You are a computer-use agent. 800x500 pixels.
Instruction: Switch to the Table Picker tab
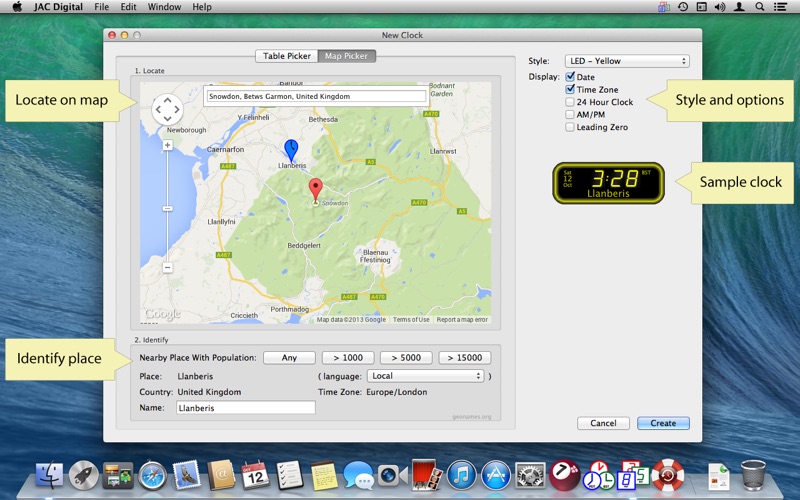(287, 56)
